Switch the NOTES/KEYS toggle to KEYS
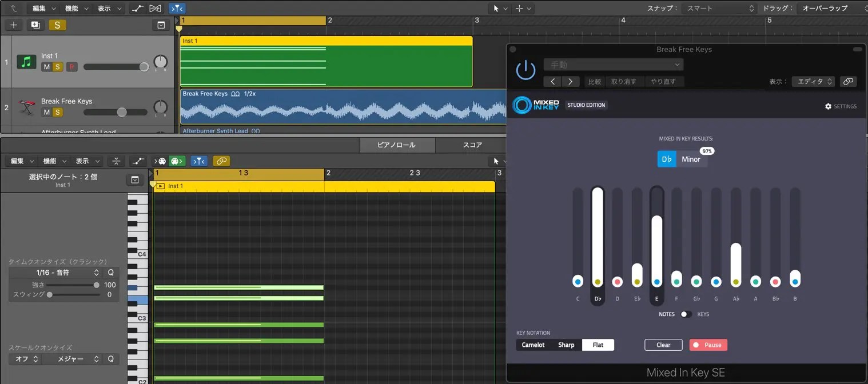This screenshot has width=868, height=384. pos(686,314)
